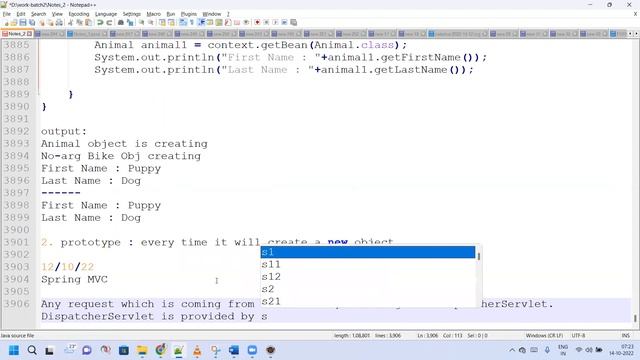Click the ENG IN language indicator
Image resolution: width=640 pixels, height=360 pixels.
563,350
